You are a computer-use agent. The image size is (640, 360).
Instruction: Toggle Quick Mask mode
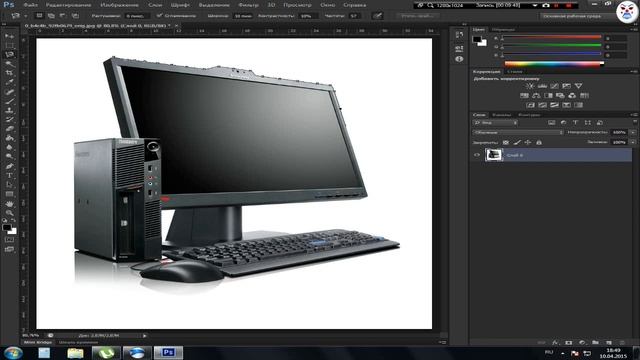(x=9, y=240)
